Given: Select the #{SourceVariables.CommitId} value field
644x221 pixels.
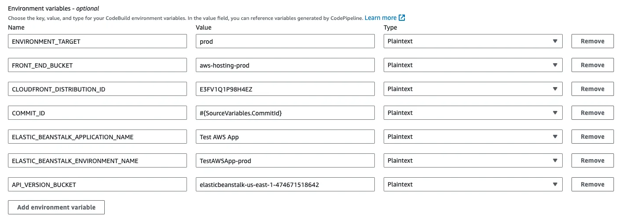Looking at the screenshot, I should [285, 113].
